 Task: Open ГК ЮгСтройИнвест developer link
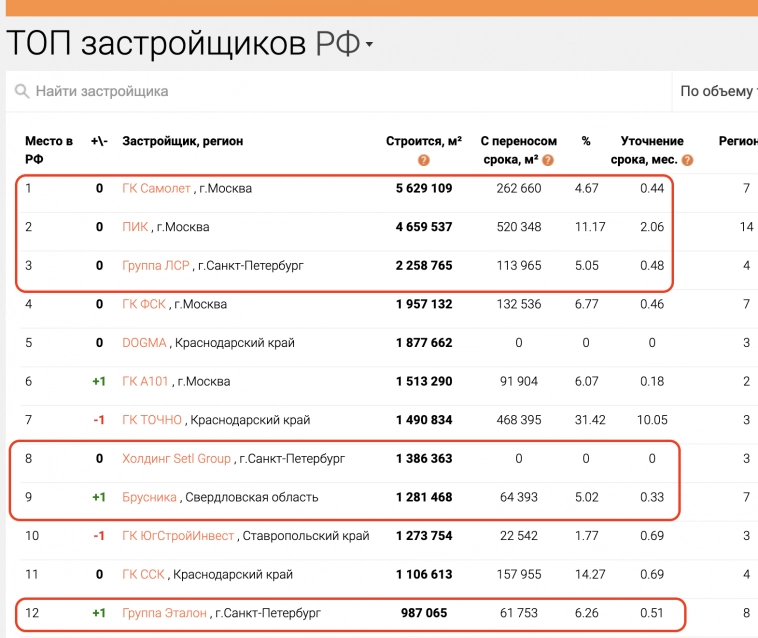coord(178,536)
